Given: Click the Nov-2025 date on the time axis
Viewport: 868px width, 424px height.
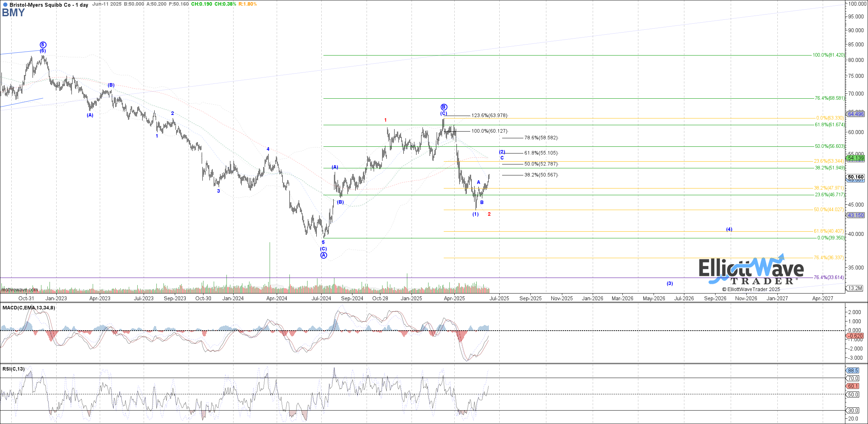Looking at the screenshot, I should (562, 298).
